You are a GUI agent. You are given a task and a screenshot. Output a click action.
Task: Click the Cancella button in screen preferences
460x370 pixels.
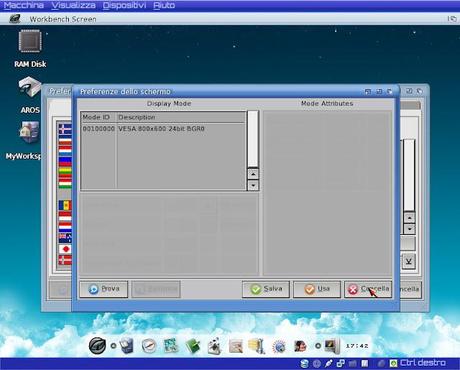[x=368, y=289]
